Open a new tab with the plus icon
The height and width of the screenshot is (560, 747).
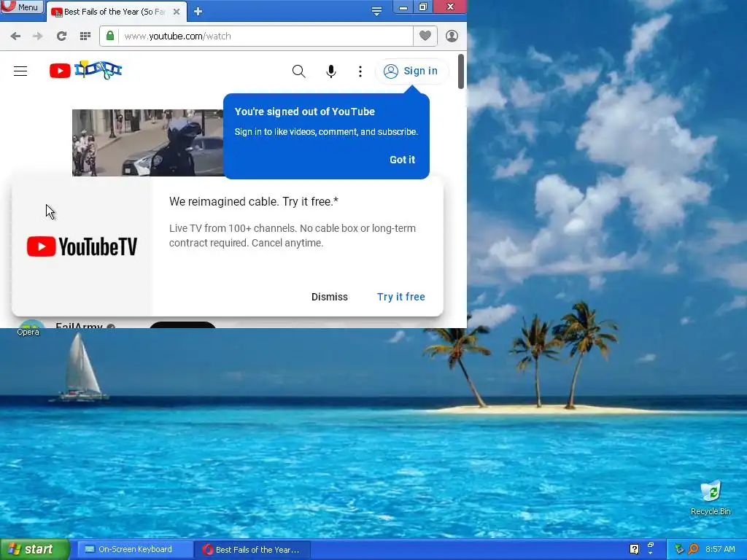(x=198, y=12)
